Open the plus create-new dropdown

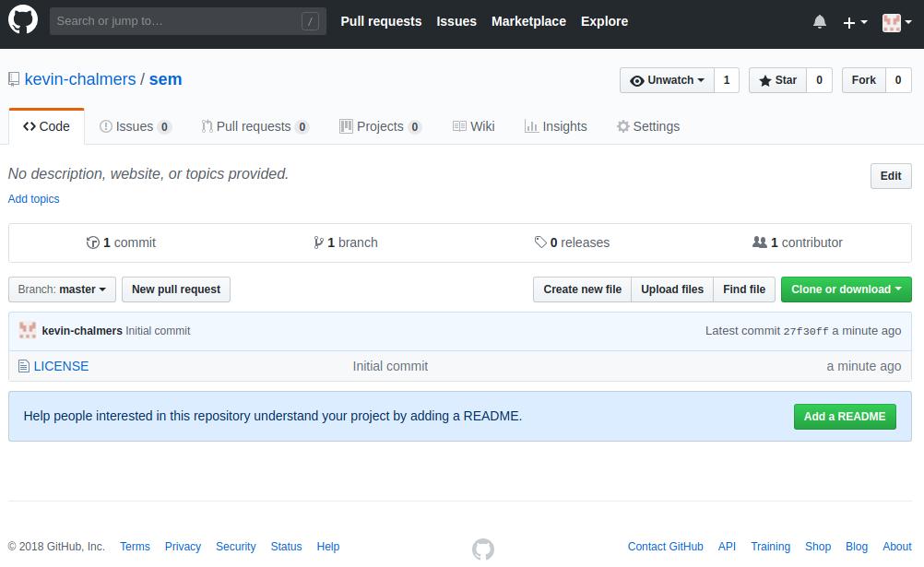(855, 22)
